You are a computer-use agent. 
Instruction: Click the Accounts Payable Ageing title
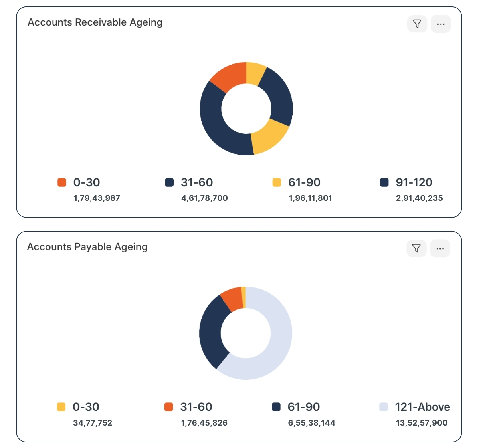[87, 247]
